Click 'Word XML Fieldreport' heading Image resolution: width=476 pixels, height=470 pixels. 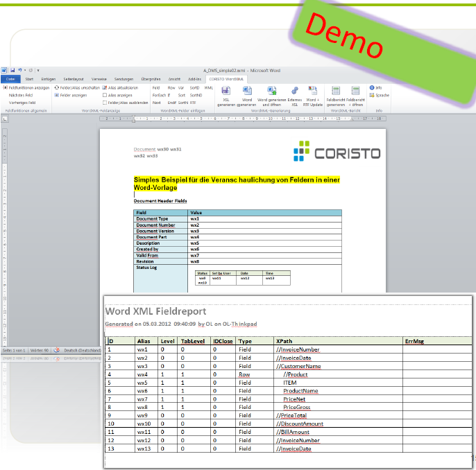(155, 311)
